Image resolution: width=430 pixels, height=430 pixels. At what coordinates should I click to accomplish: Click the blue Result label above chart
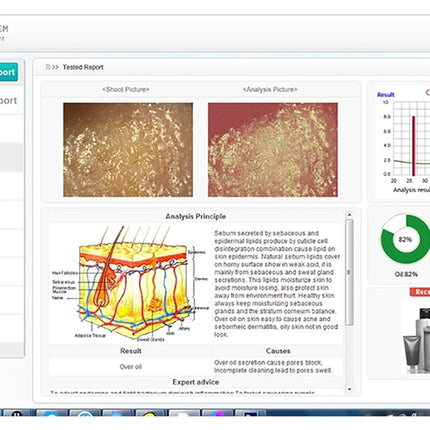pos(386,95)
